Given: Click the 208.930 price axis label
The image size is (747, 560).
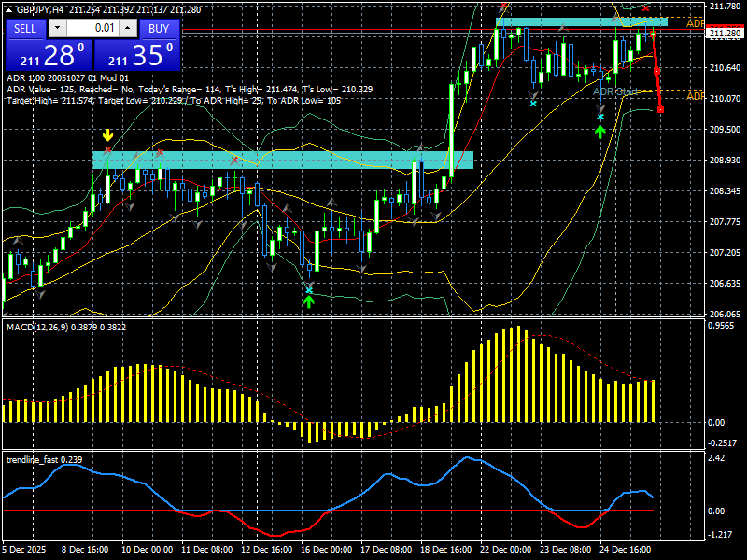Looking at the screenshot, I should click(726, 160).
